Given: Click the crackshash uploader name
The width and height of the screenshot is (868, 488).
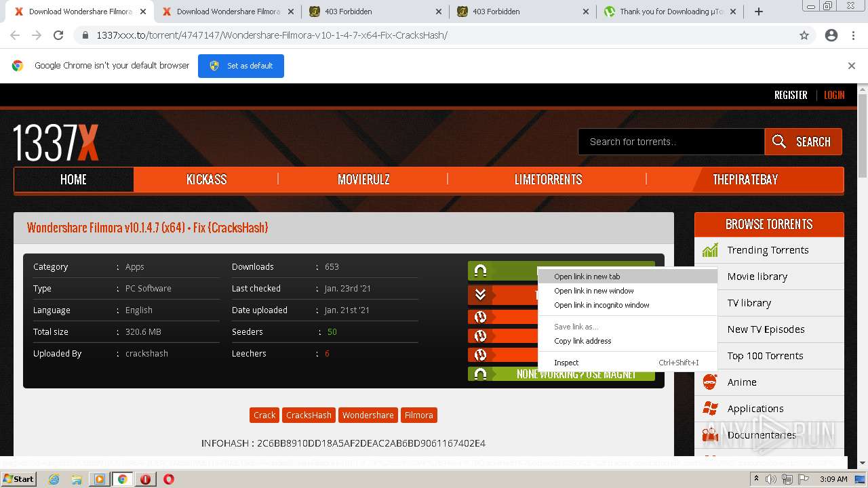Looking at the screenshot, I should pyautogui.click(x=146, y=353).
